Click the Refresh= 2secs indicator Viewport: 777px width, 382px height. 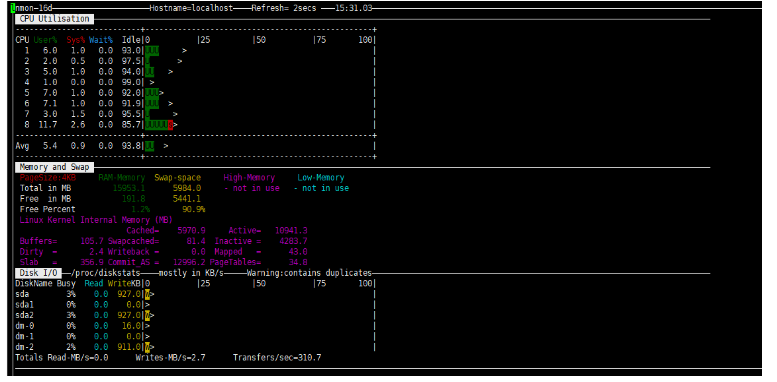(283, 8)
